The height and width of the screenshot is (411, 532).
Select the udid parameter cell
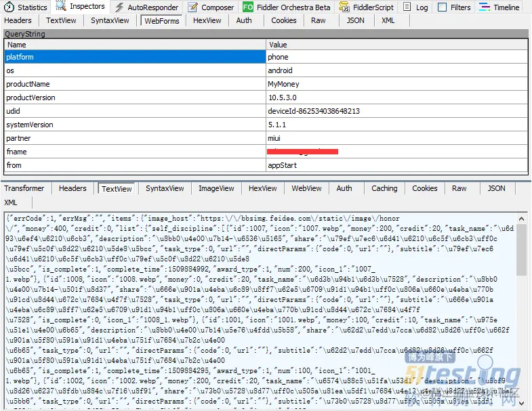135,111
